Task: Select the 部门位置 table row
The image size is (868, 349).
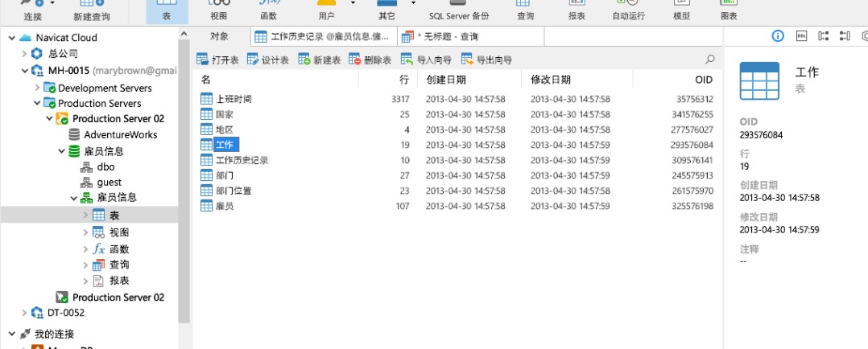Action: pyautogui.click(x=456, y=191)
